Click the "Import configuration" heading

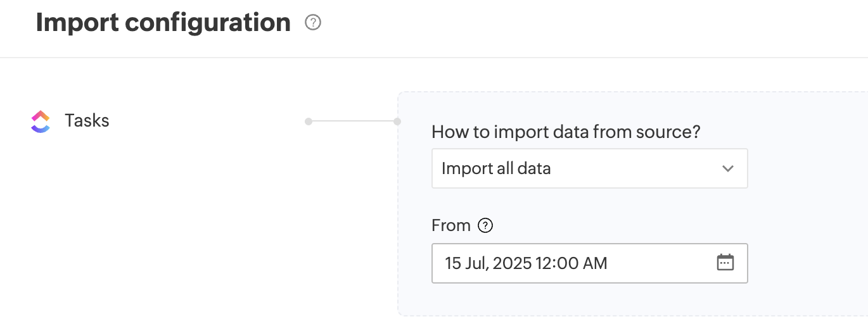[163, 23]
